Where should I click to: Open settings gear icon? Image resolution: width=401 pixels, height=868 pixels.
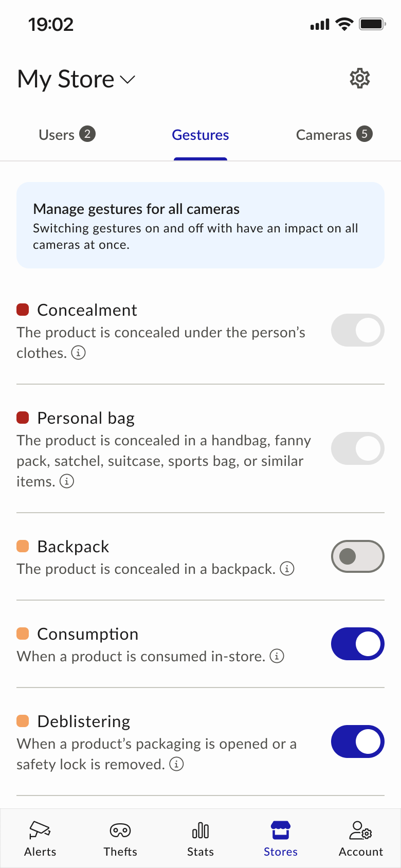pos(359,79)
